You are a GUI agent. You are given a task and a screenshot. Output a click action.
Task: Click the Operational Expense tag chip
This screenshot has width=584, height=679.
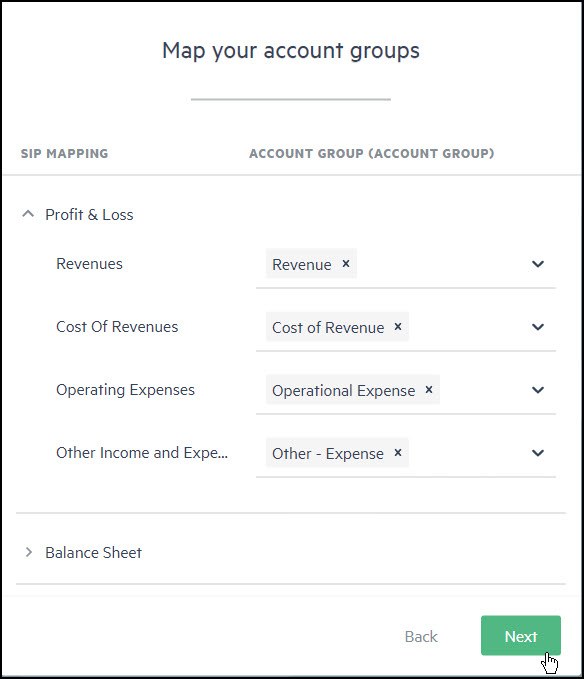coord(353,390)
